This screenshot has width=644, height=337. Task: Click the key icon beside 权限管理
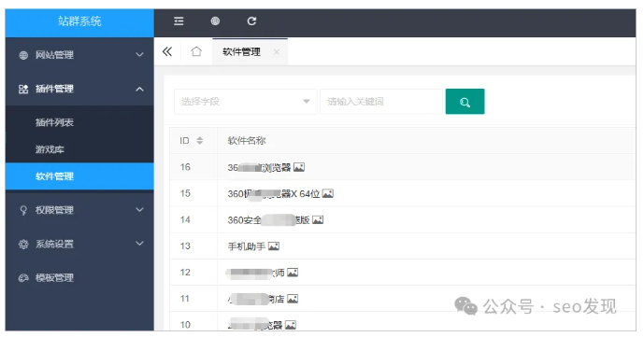[x=23, y=210]
